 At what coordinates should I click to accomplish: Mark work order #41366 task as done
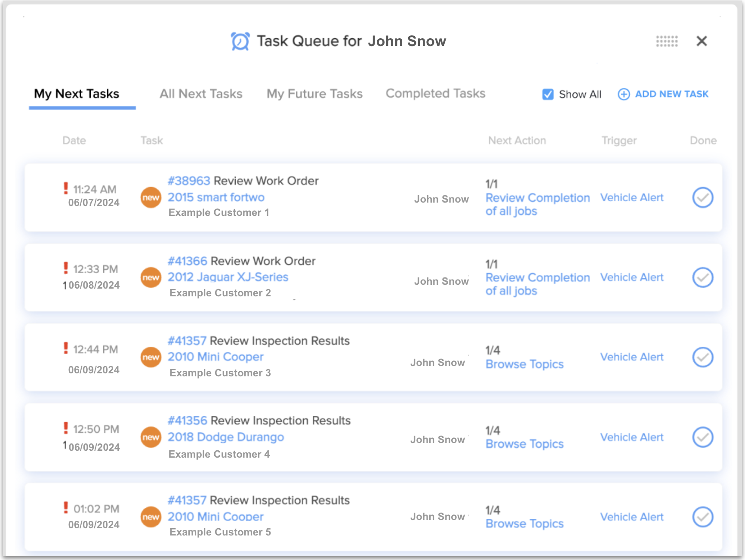pos(703,277)
